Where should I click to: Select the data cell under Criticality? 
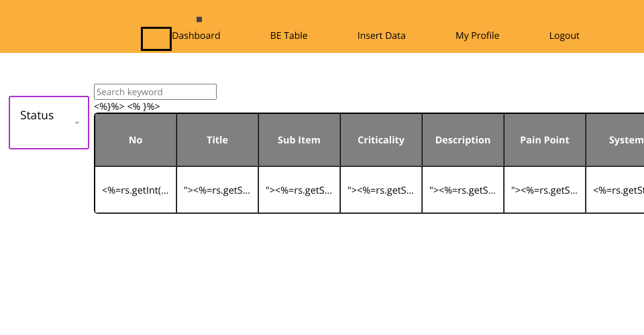[381, 190]
